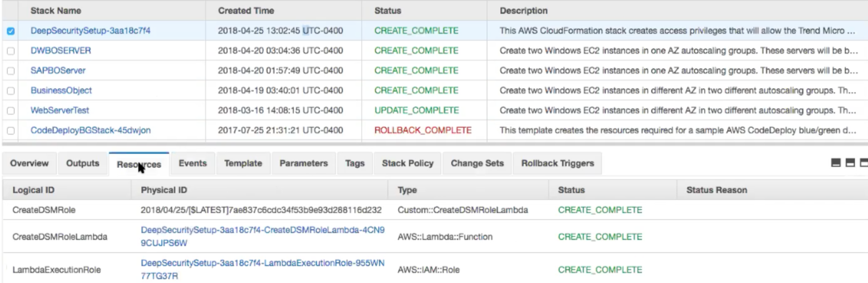Image resolution: width=868 pixels, height=283 pixels.
Task: Tick the CodeDeployBGStack-45dwjon checkbox
Action: (11, 131)
